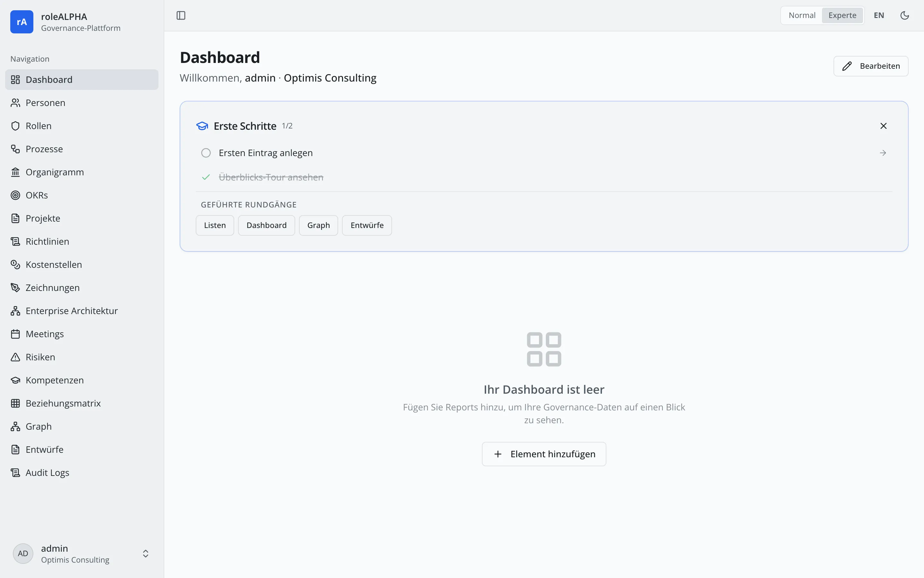Screen dimensions: 924x578
Task: Click the Organigramm building icon
Action: click(15, 172)
